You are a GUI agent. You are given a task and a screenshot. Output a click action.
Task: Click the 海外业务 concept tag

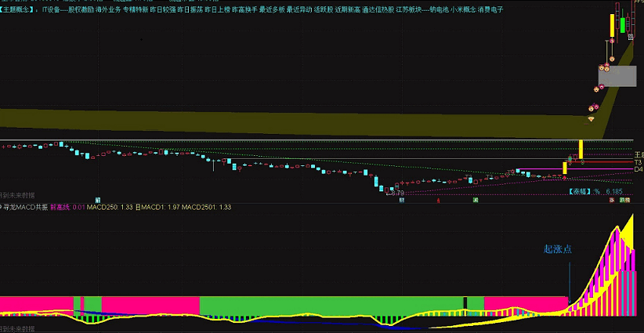click(x=108, y=9)
